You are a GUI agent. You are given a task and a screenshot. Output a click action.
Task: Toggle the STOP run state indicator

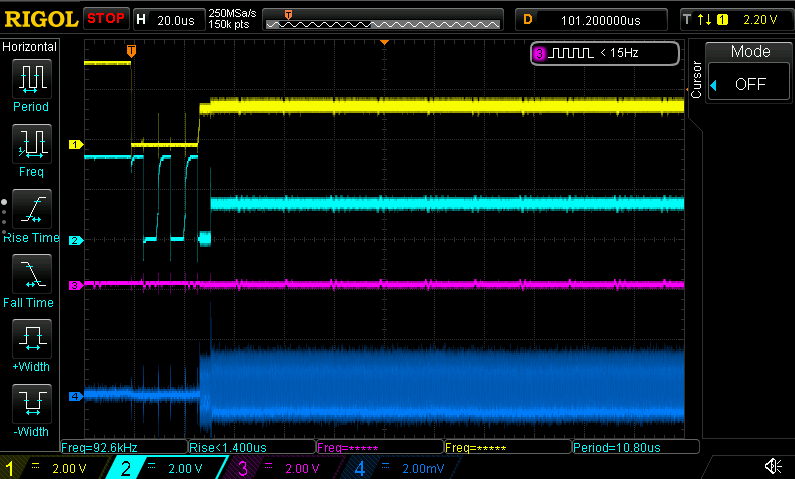coord(106,19)
